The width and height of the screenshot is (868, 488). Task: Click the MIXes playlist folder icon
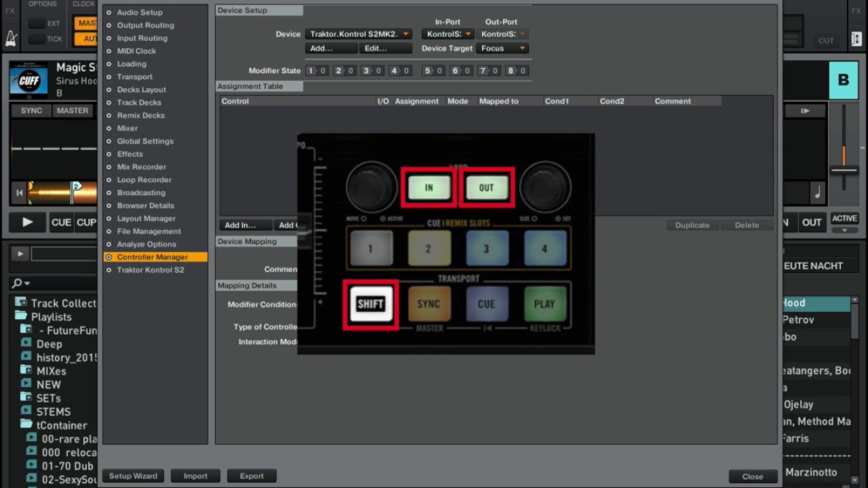(x=26, y=370)
